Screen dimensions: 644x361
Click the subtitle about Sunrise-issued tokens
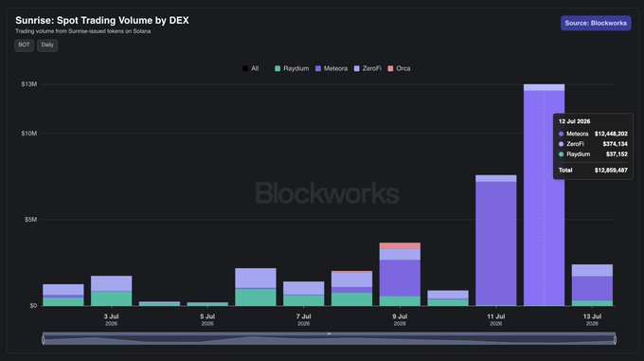coord(83,31)
